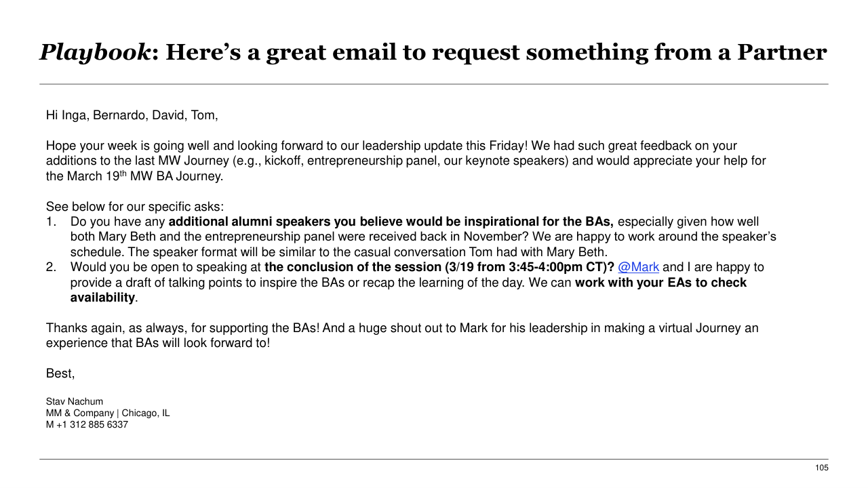Select the line "See below for our specific asks:"

[x=134, y=207]
